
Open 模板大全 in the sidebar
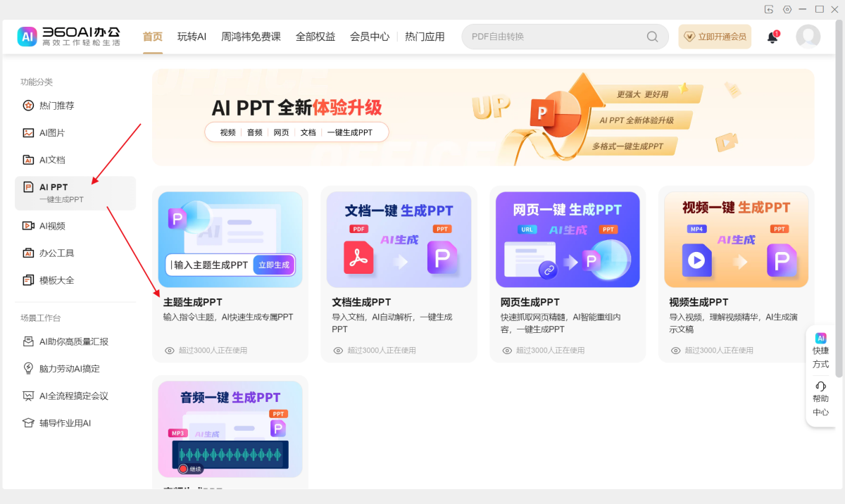pyautogui.click(x=56, y=280)
